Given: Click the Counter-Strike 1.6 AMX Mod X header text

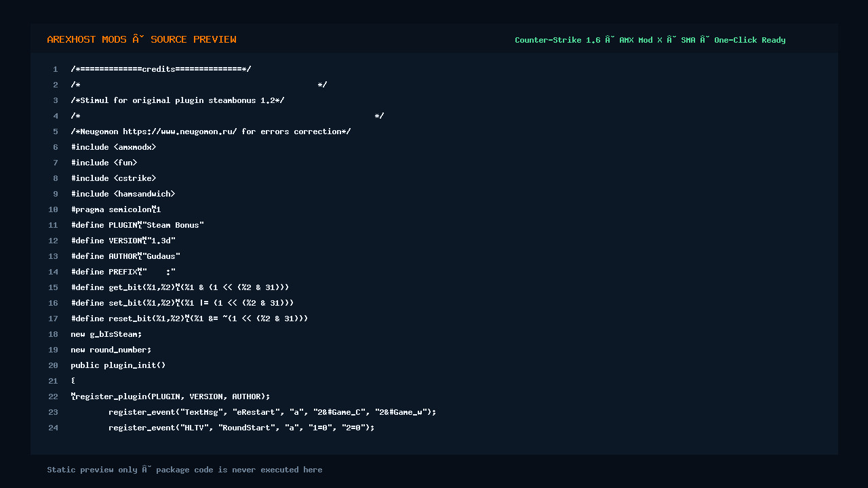Looking at the screenshot, I should click(650, 41).
